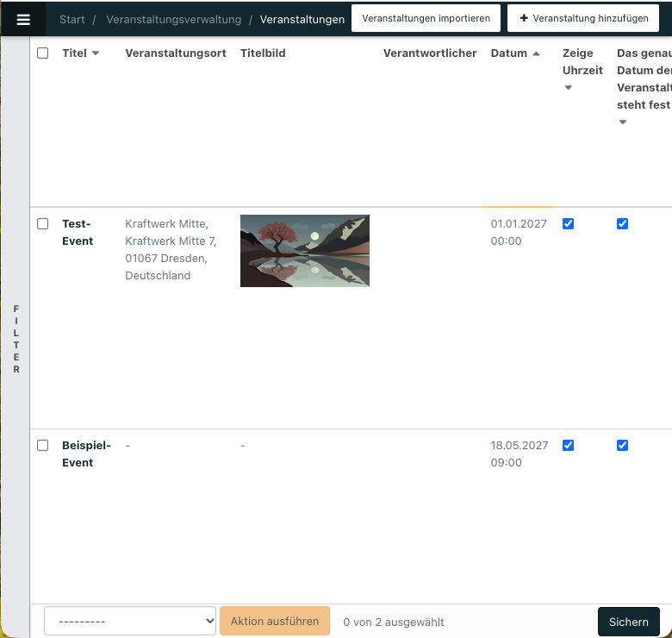Select the Test-Event row checkbox

coord(42,224)
